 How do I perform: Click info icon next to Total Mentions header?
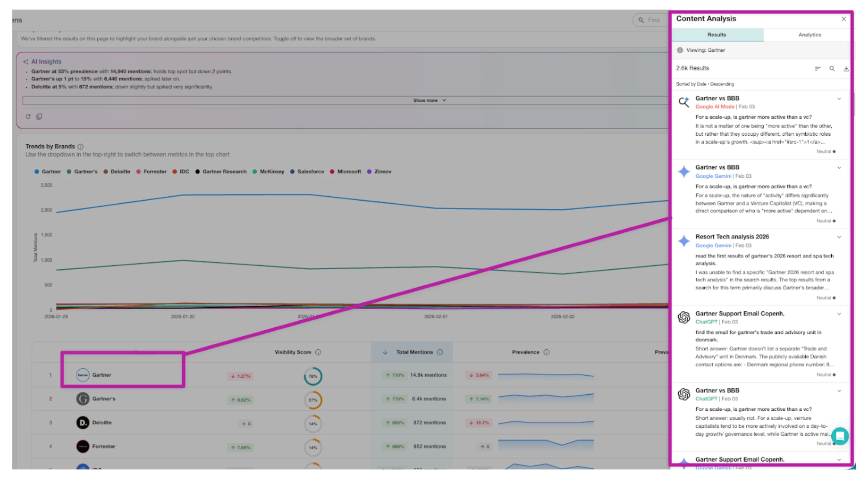tap(440, 352)
